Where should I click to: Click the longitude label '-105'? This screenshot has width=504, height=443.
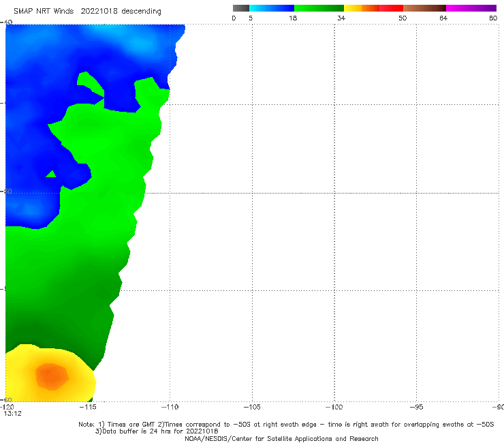(x=252, y=407)
